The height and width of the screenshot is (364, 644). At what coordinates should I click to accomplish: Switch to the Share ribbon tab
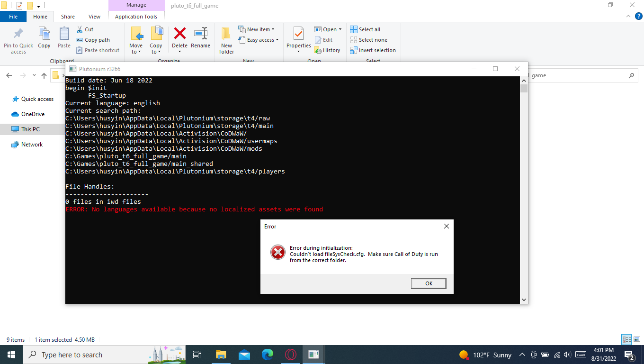pos(68,17)
